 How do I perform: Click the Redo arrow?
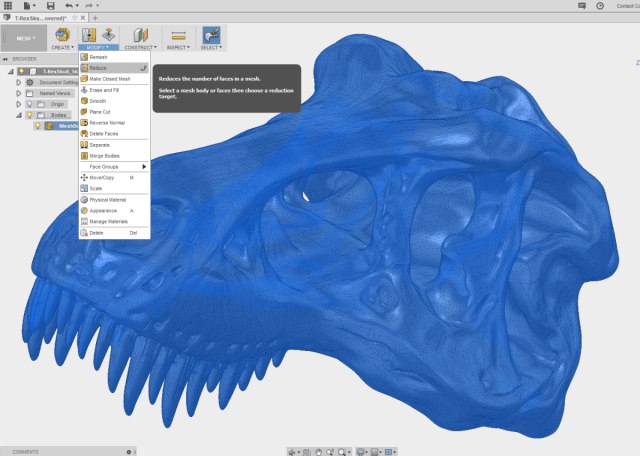pyautogui.click(x=89, y=5)
